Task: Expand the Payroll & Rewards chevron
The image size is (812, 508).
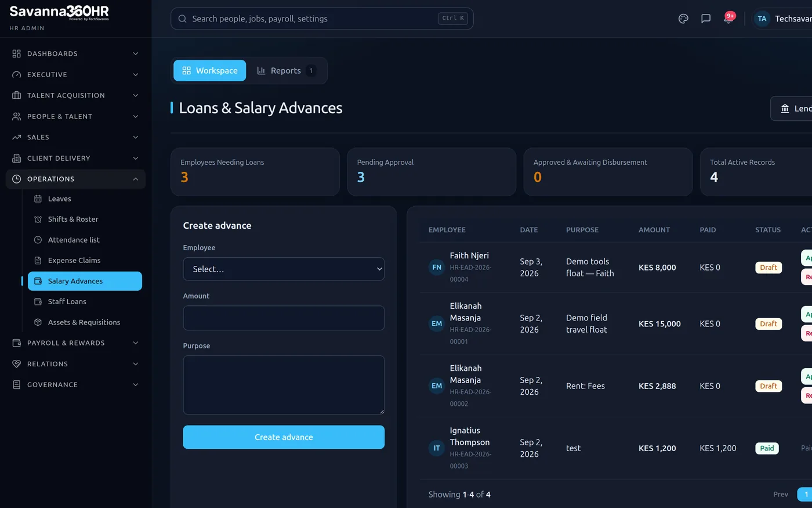Action: point(135,343)
